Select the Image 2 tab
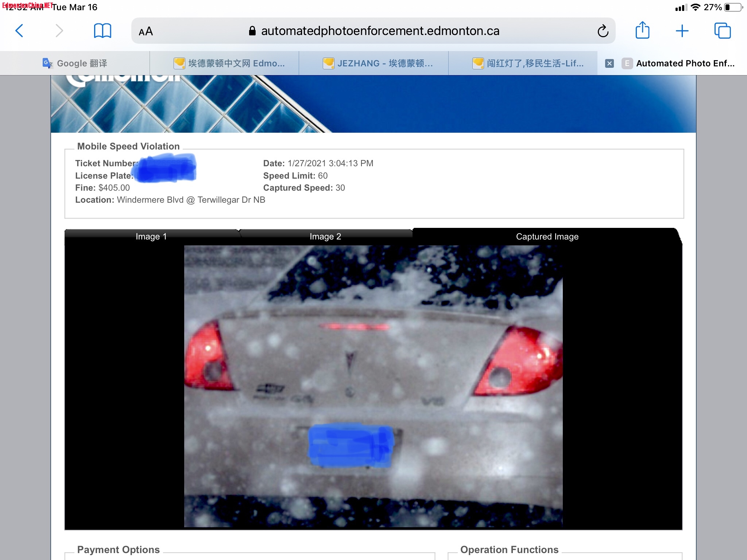This screenshot has height=560, width=747. (x=325, y=237)
